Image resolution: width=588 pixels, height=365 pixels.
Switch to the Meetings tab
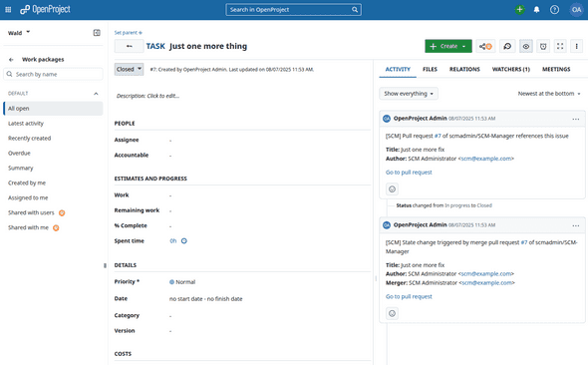(556, 69)
